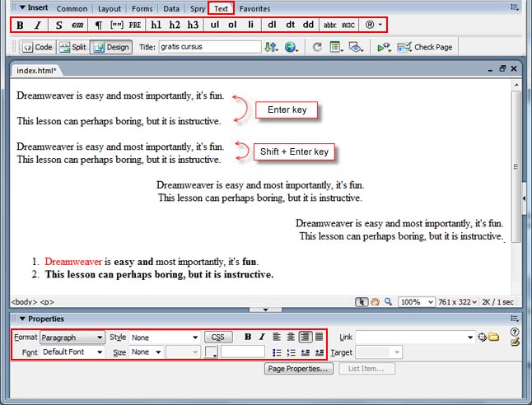Open zoom level 100% dropdown
This screenshot has width=532, height=405.
coord(417,302)
